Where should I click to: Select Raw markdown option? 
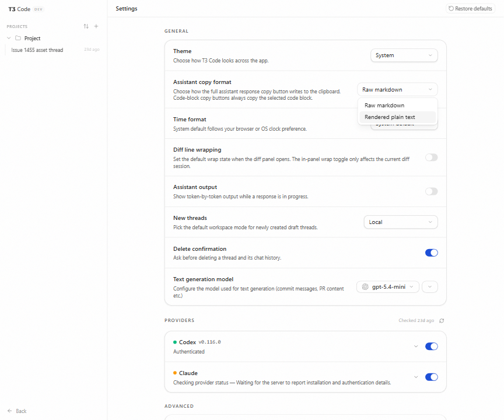pos(398,106)
